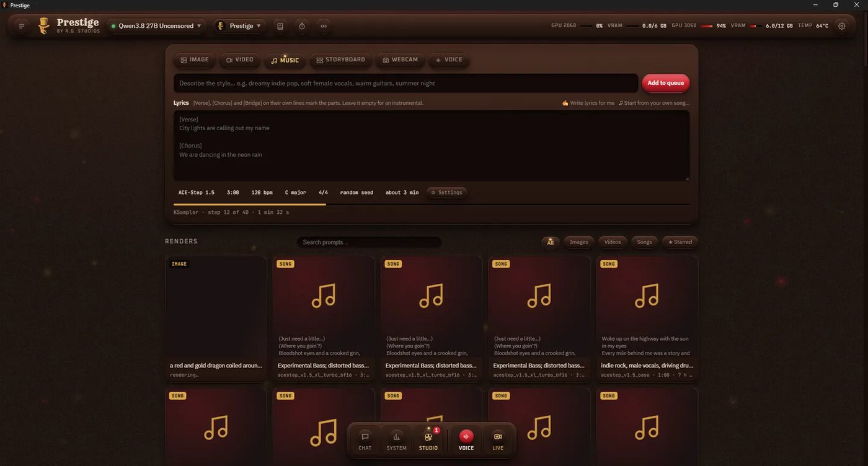Toggle the Images filter chip

579,242
